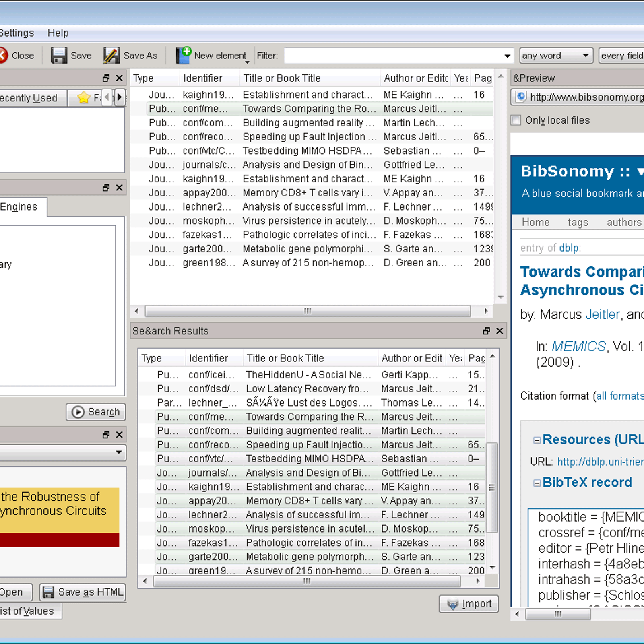This screenshot has width=644, height=644.
Task: Switch to the Recently Used tab
Action: (x=29, y=98)
